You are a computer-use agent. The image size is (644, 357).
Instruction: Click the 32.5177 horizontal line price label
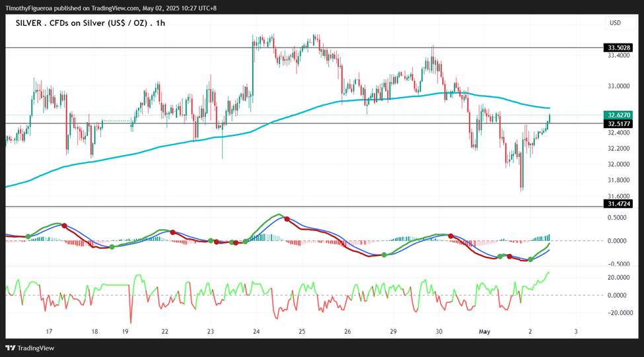618,123
